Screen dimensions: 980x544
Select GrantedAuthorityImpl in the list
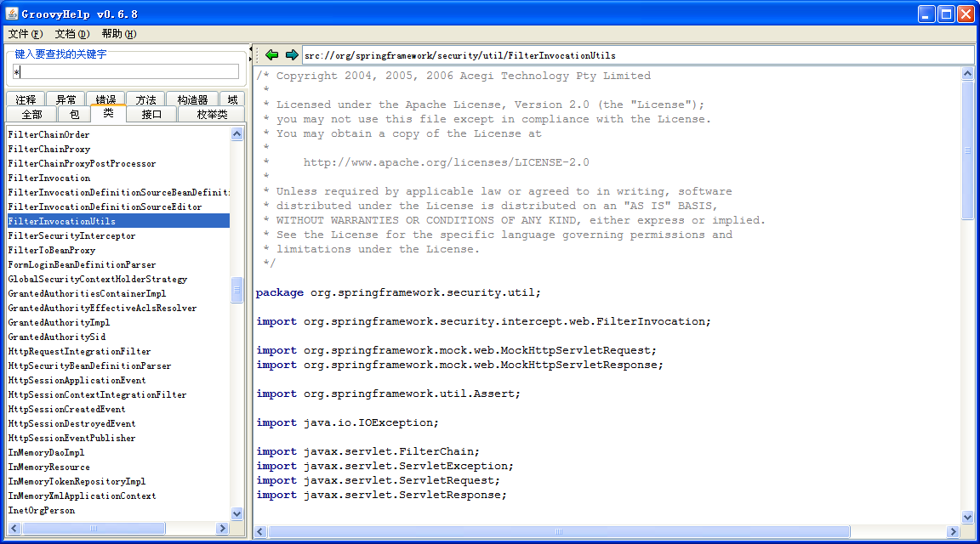click(118, 322)
